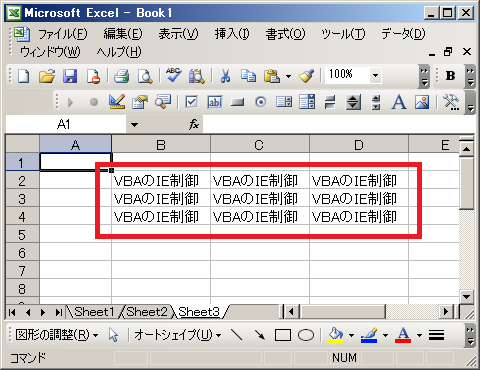The width and height of the screenshot is (480, 370).
Task: Insert a Toggle Button control
Action: 330,102
